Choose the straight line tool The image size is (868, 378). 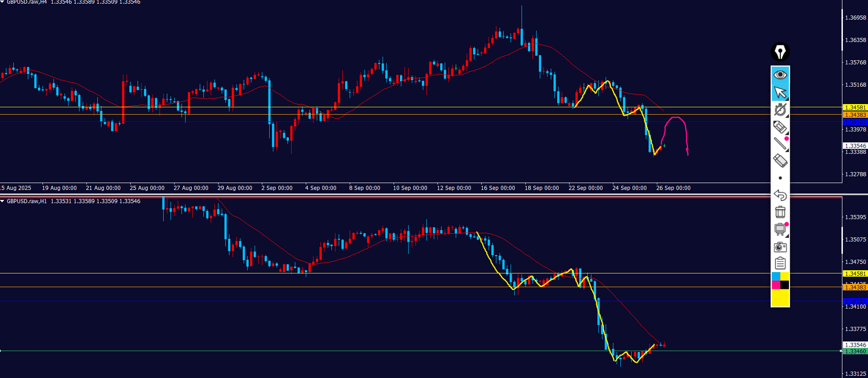(x=780, y=144)
